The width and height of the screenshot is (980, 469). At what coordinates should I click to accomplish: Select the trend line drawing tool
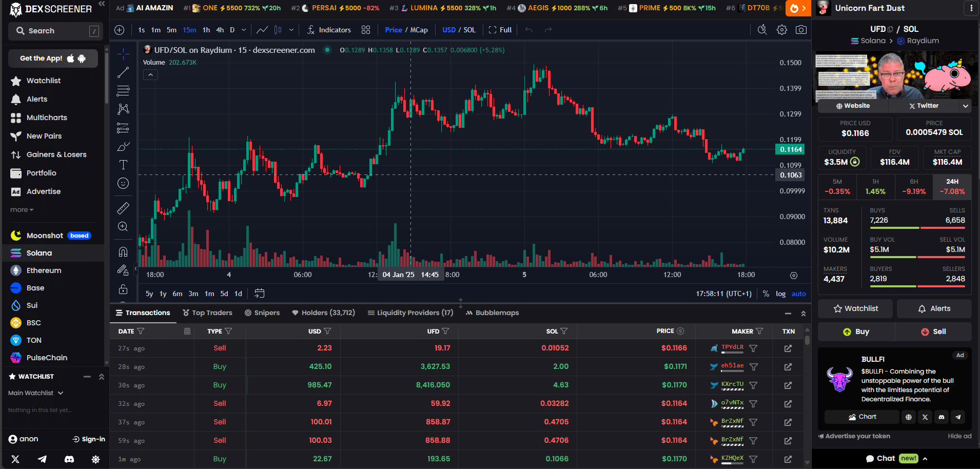(x=123, y=72)
